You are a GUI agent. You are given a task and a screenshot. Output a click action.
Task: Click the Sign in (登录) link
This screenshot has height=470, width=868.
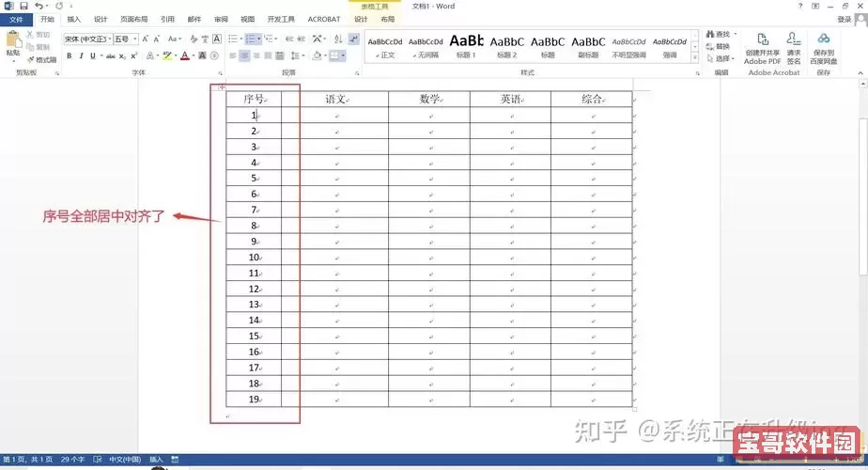(x=845, y=20)
